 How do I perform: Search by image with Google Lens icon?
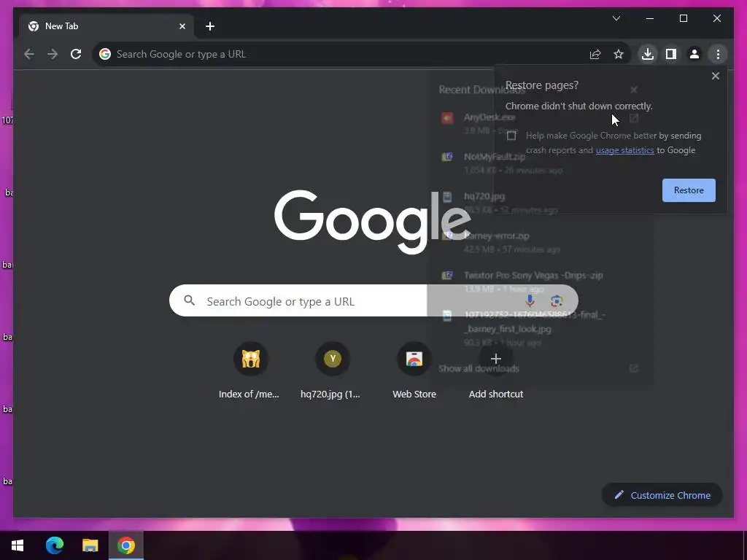pyautogui.click(x=556, y=301)
